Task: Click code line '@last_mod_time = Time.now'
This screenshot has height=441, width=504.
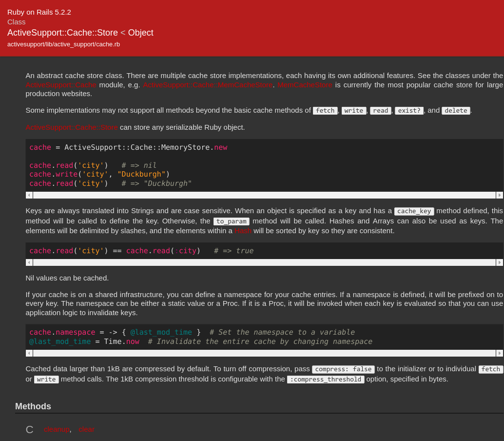Action: point(84,341)
